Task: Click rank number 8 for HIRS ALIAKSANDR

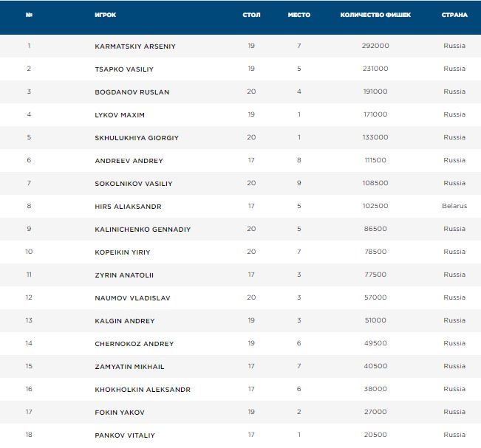Action: (x=29, y=206)
